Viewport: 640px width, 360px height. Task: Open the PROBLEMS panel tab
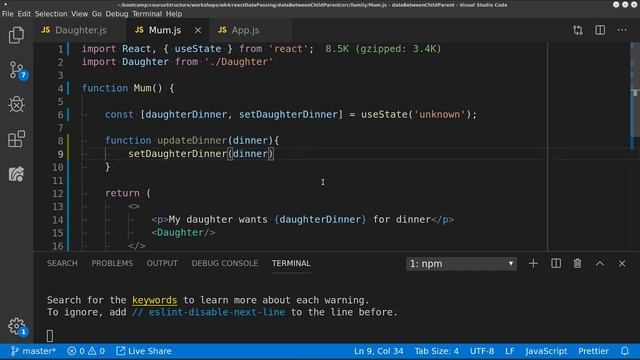(x=112, y=264)
